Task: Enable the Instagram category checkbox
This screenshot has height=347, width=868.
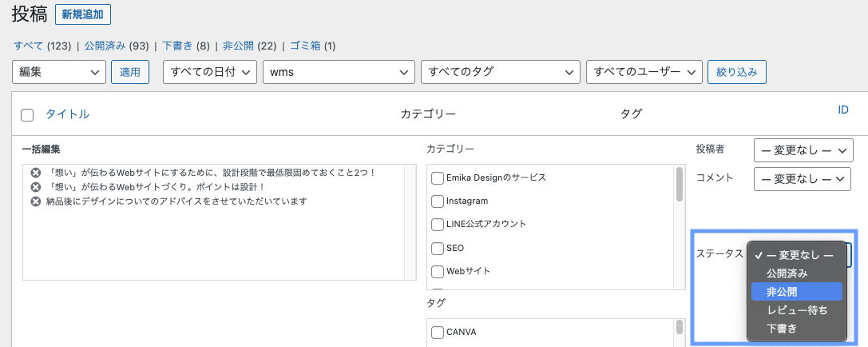Action: coord(438,201)
